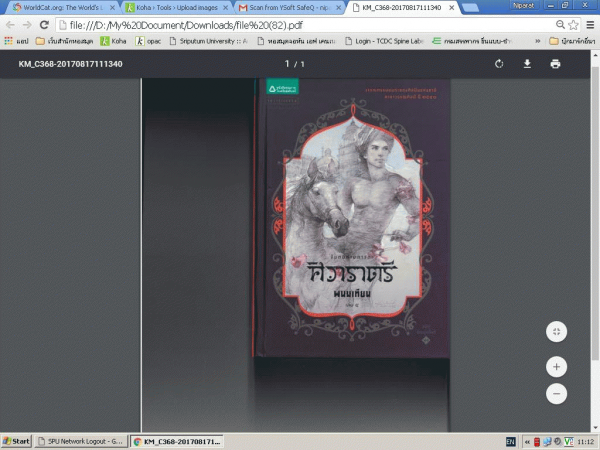Open the Chrome menu
The height and width of the screenshot is (450, 600).
[x=588, y=24]
